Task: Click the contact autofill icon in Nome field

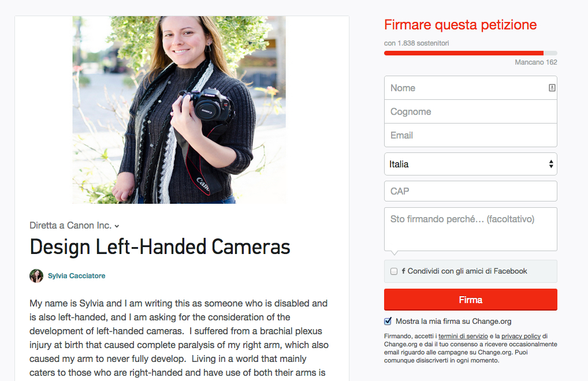Action: click(x=552, y=88)
